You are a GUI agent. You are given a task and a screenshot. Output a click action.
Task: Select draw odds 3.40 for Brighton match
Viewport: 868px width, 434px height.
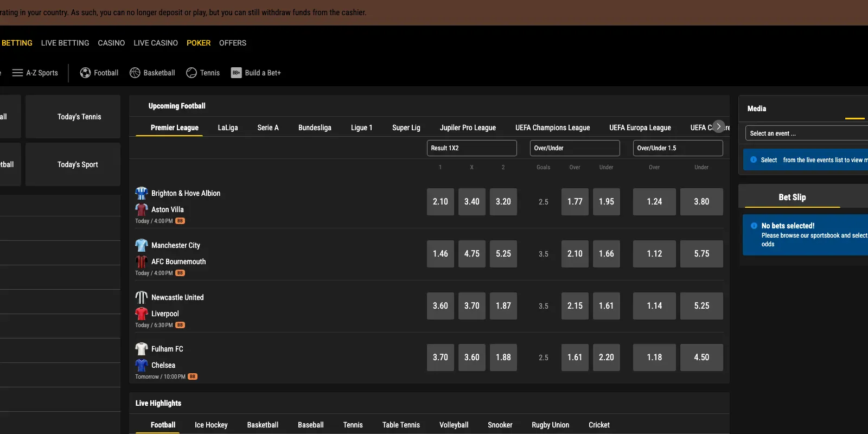[472, 202]
